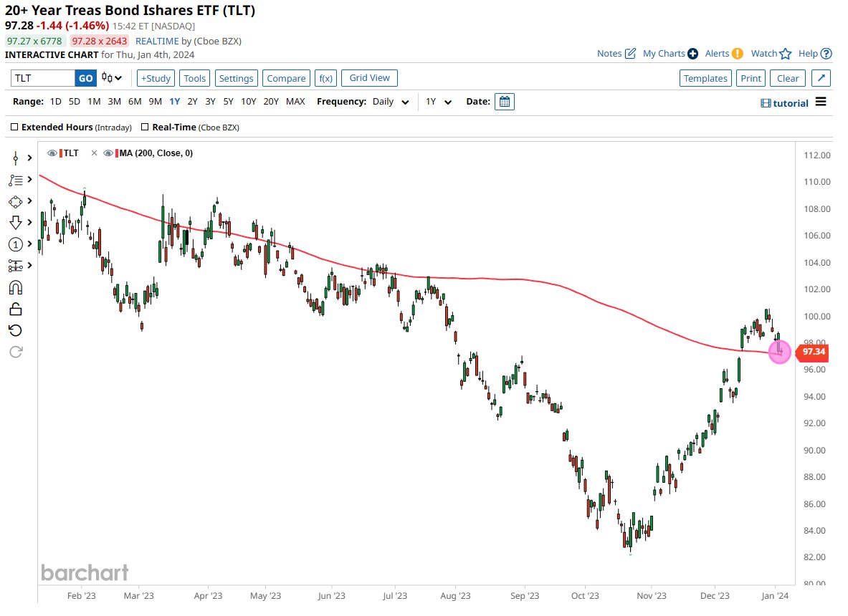
Task: Open the Frequency Daily dropdown
Action: tap(391, 102)
